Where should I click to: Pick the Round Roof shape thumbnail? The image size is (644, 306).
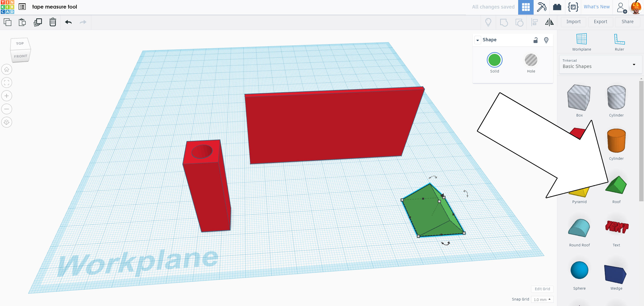click(x=579, y=228)
